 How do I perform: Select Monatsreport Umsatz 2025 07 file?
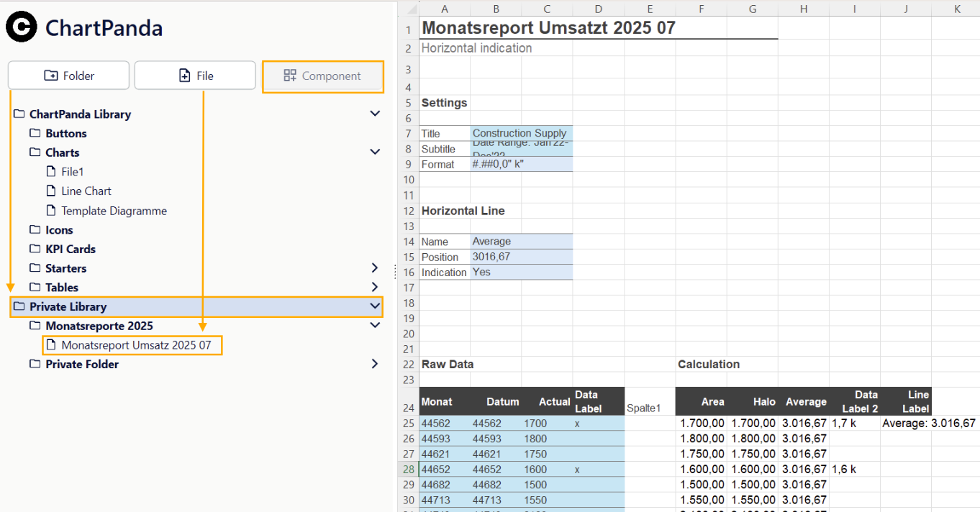click(x=136, y=345)
